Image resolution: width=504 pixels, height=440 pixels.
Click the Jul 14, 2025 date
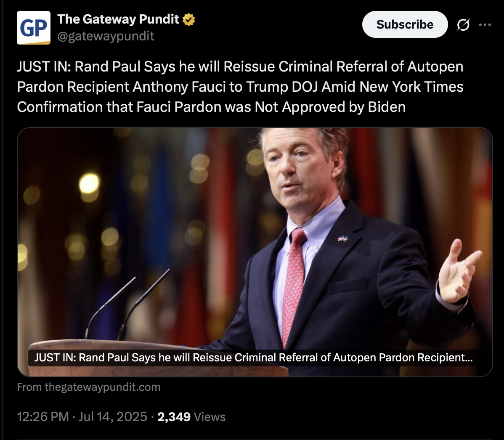coord(112,417)
